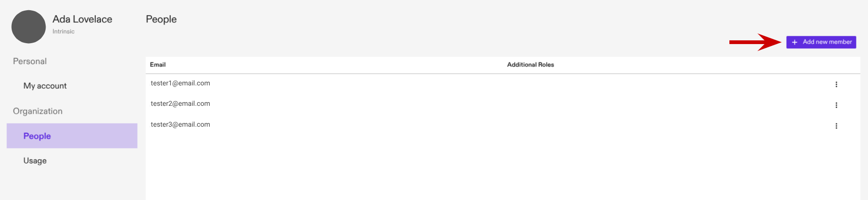Click the red arrow pointing at the button
The image size is (868, 200).
coord(754,42)
